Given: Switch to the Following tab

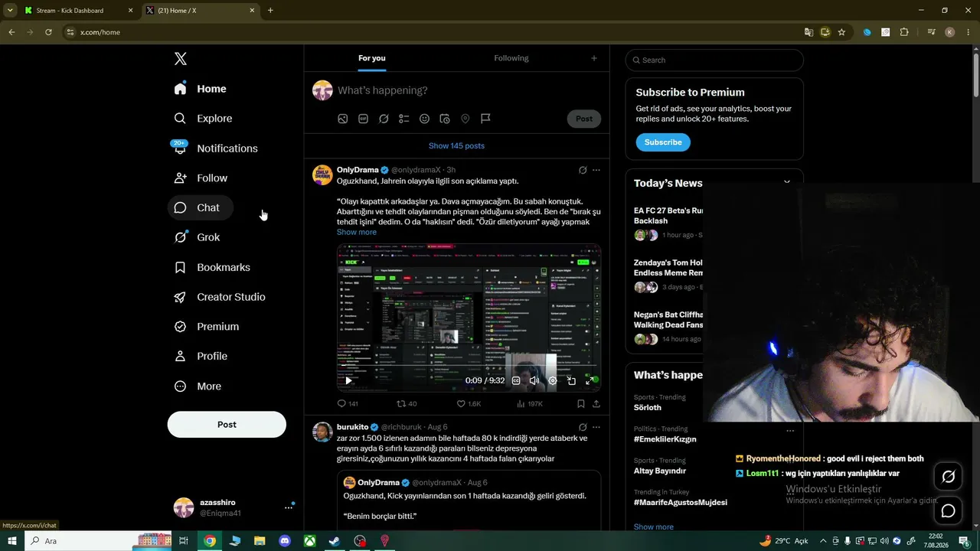Looking at the screenshot, I should tap(511, 58).
